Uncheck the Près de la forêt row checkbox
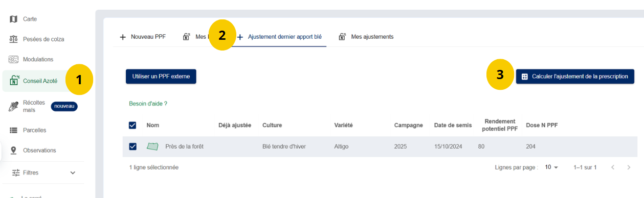The width and height of the screenshot is (644, 198). click(133, 146)
